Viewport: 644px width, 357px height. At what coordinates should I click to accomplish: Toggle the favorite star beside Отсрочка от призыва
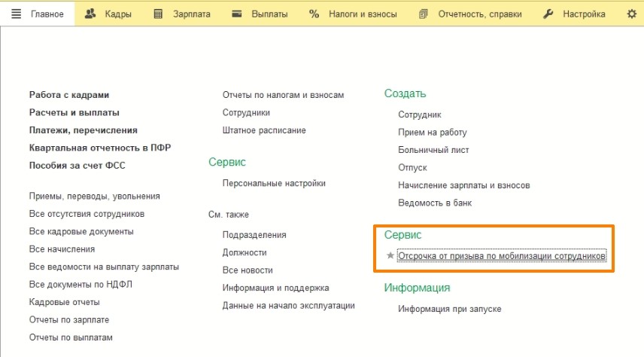tap(390, 255)
